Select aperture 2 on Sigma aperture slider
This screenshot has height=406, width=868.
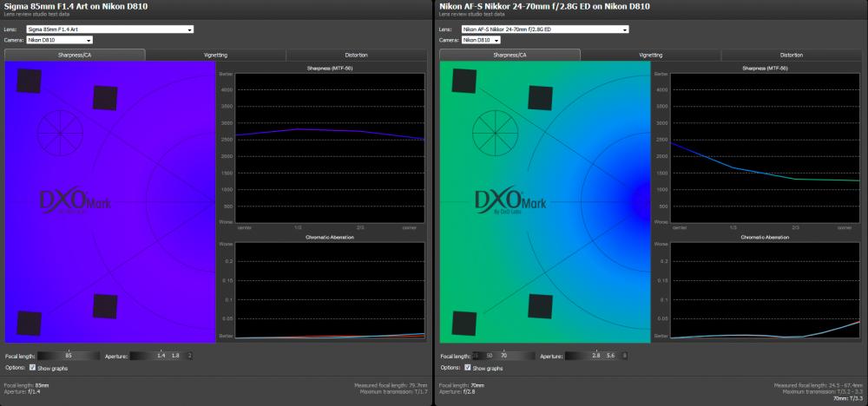(190, 356)
